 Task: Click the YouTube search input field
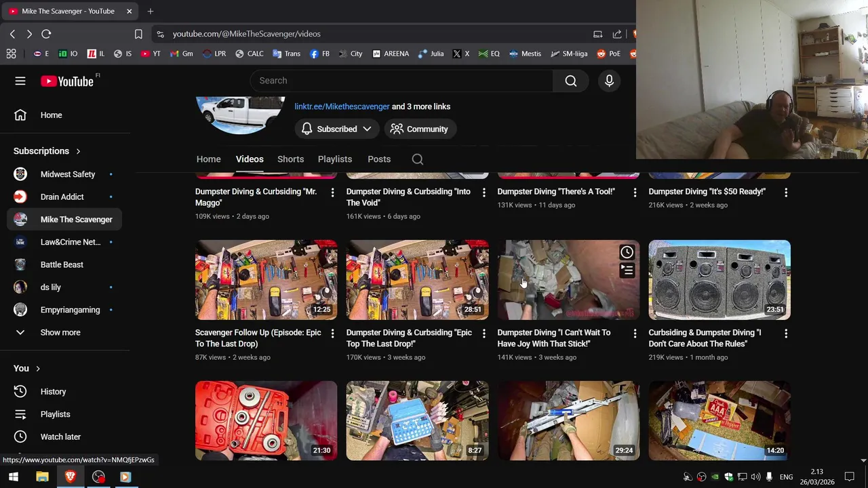tap(401, 81)
